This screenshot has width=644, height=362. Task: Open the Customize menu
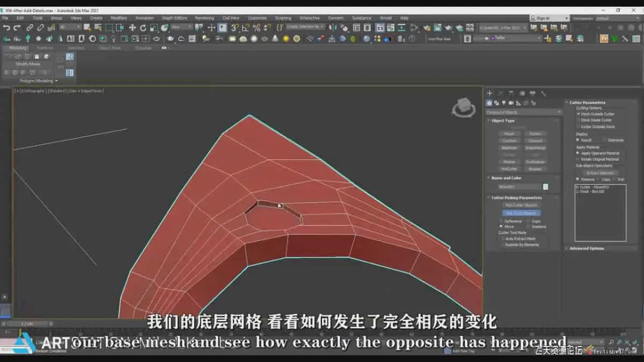pyautogui.click(x=257, y=18)
